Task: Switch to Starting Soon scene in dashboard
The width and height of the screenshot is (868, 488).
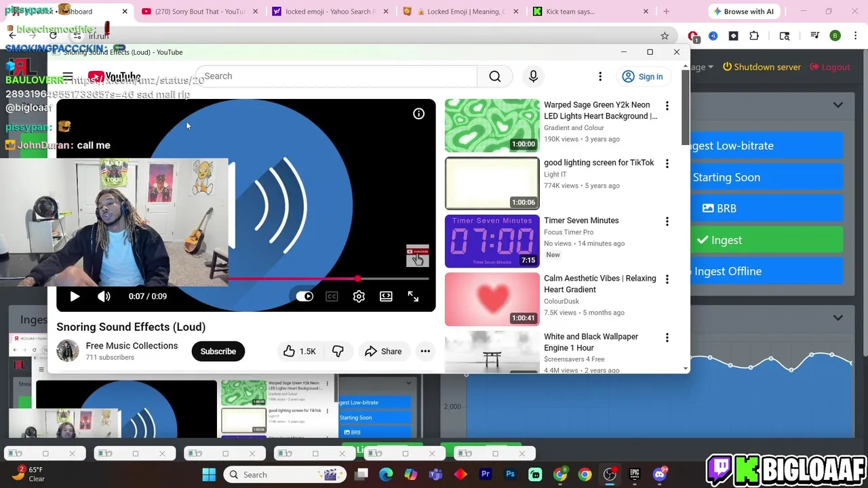Action: (x=766, y=177)
